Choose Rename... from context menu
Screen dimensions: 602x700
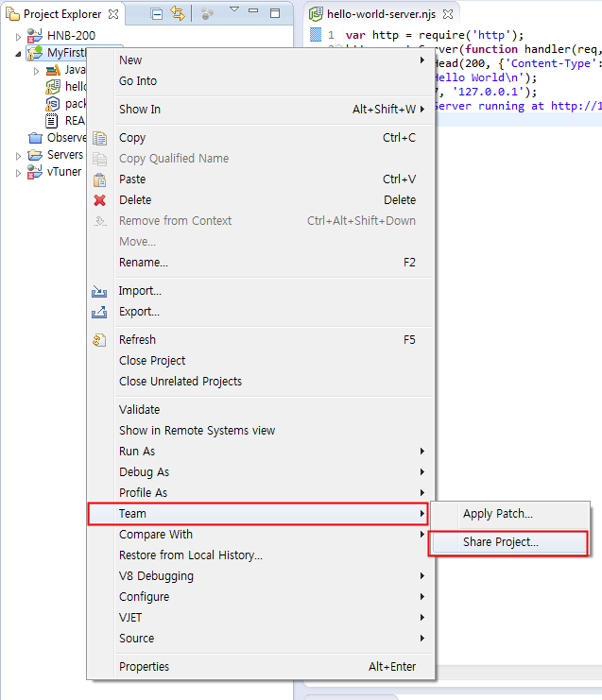tap(261, 263)
